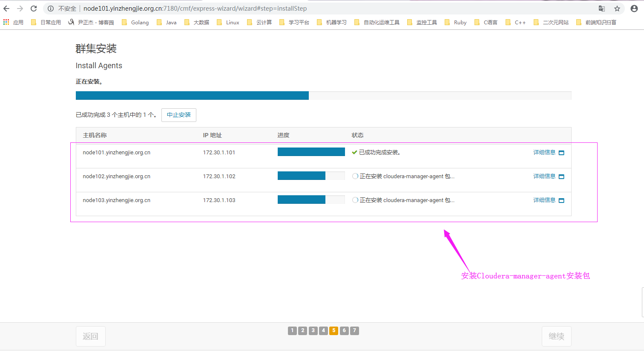
Task: Click the Install Agents heading
Action: point(99,66)
